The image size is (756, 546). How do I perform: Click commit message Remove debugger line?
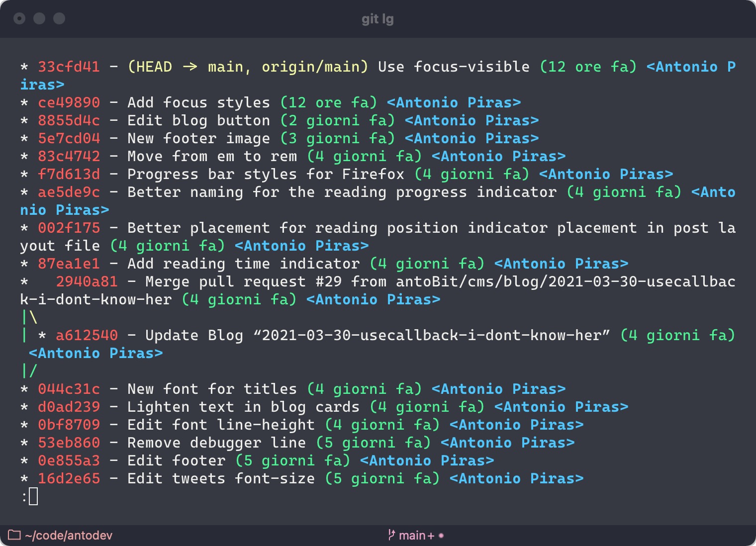pyautogui.click(x=217, y=443)
